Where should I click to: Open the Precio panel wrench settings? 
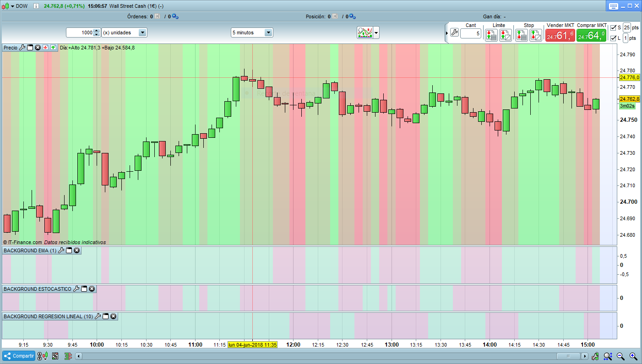(x=22, y=48)
